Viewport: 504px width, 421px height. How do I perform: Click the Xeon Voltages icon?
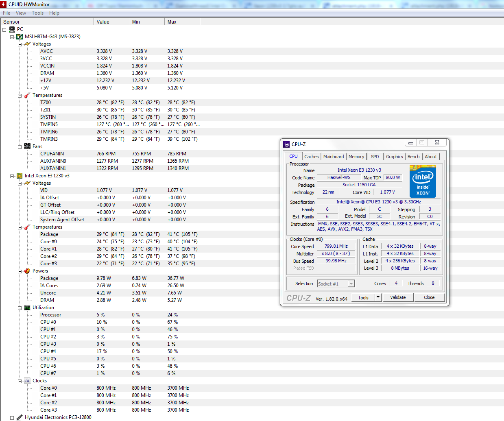click(x=27, y=183)
